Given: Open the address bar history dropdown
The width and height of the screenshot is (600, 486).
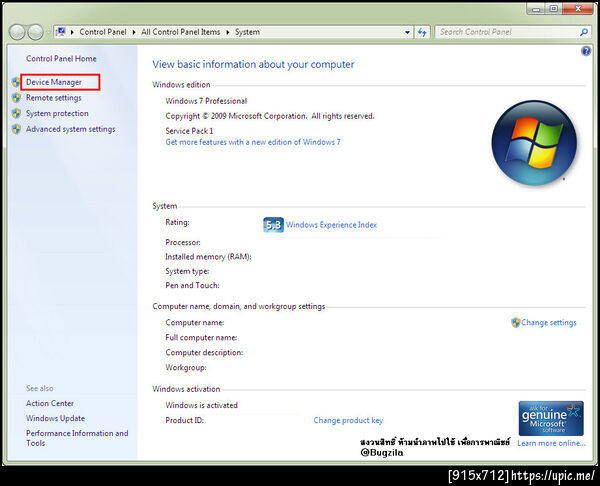Looking at the screenshot, I should 407,33.
